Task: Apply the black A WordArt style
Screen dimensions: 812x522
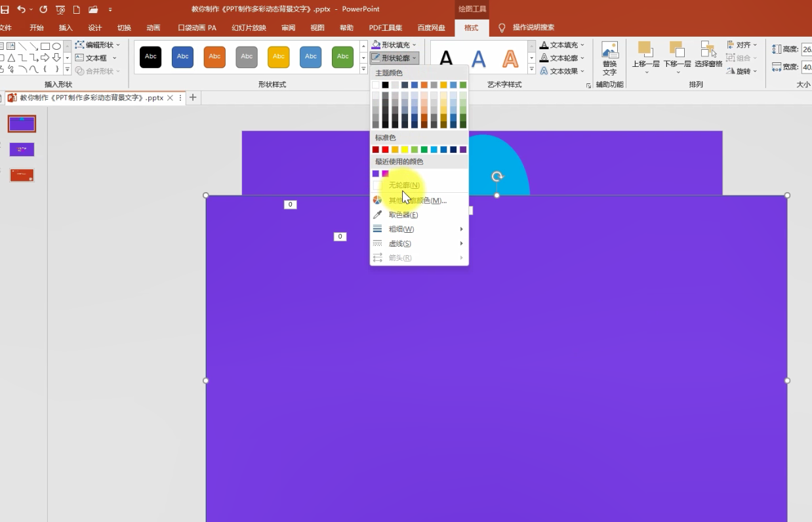Action: click(446, 58)
